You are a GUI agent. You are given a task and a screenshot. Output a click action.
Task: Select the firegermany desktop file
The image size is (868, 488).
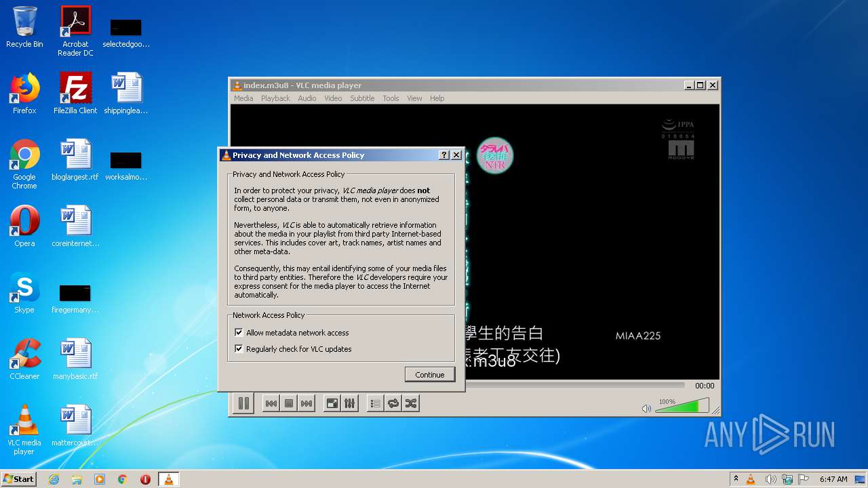[x=75, y=298]
